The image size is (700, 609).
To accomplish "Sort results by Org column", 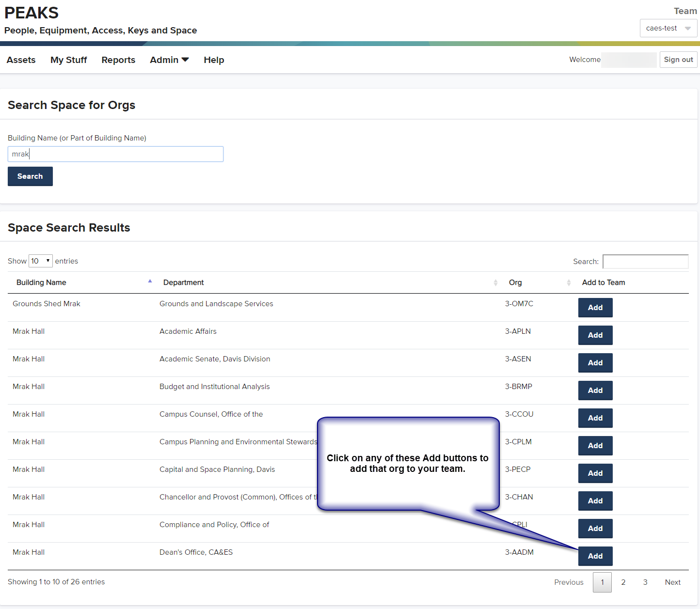I will (x=515, y=282).
